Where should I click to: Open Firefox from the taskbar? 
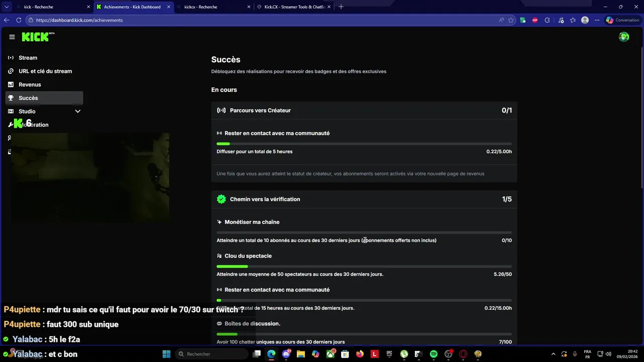[360, 354]
